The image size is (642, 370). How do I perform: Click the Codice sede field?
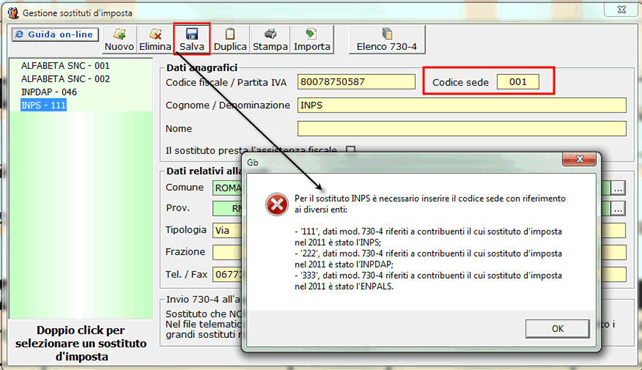click(518, 82)
